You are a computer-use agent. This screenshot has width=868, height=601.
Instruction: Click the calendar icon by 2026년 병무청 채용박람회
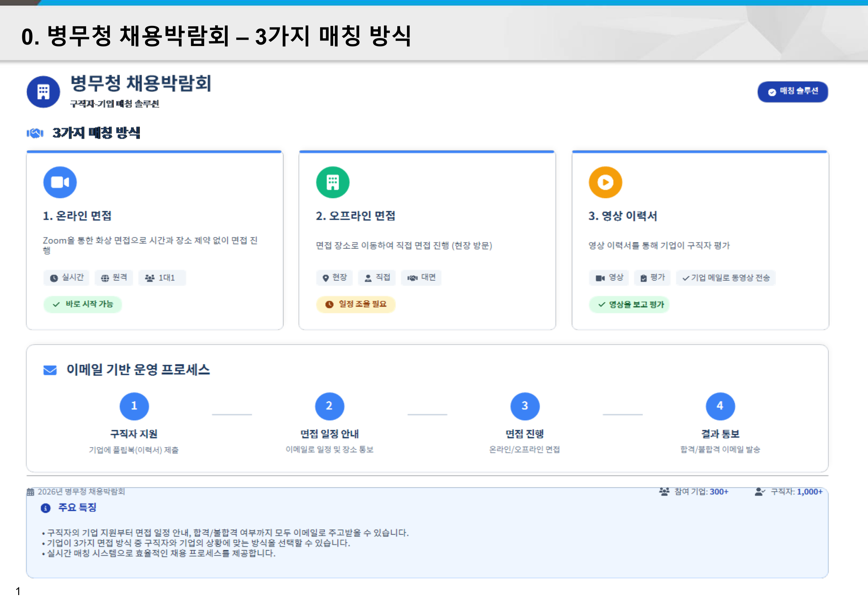coord(30,492)
